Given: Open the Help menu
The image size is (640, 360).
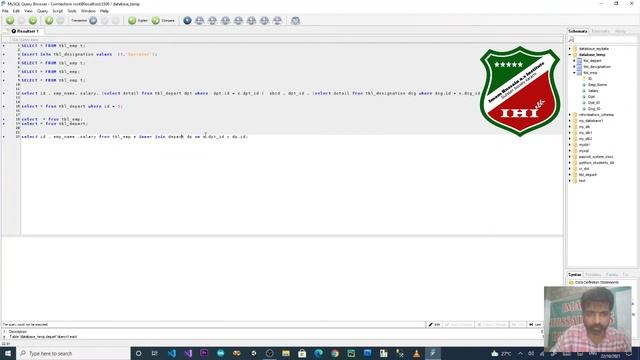Looking at the screenshot, I should click(104, 11).
